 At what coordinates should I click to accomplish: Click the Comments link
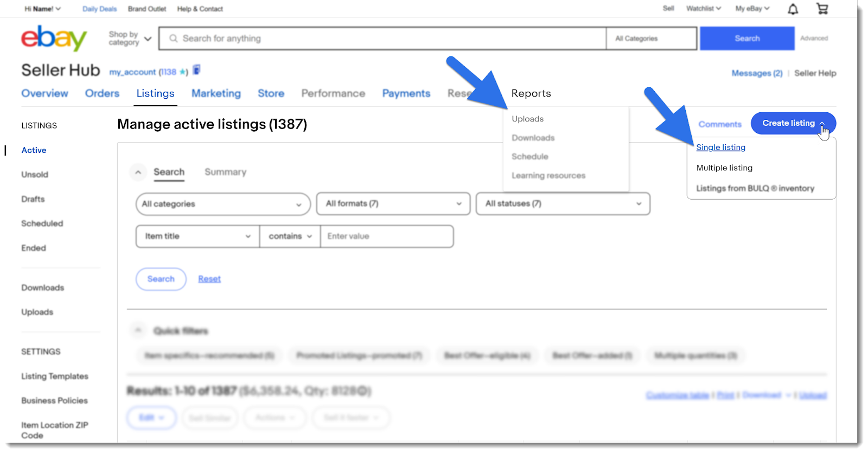[719, 124]
